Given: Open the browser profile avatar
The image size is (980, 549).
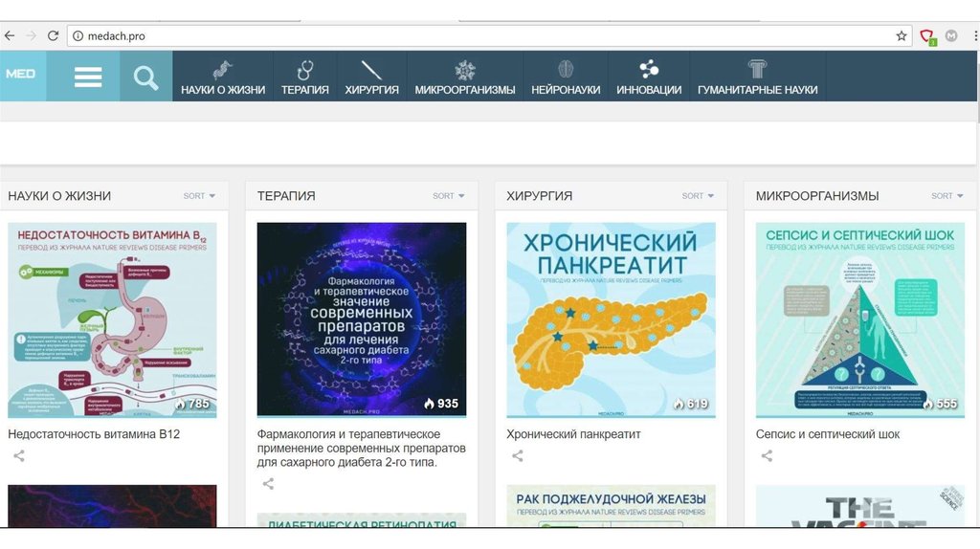Looking at the screenshot, I should coord(951,36).
